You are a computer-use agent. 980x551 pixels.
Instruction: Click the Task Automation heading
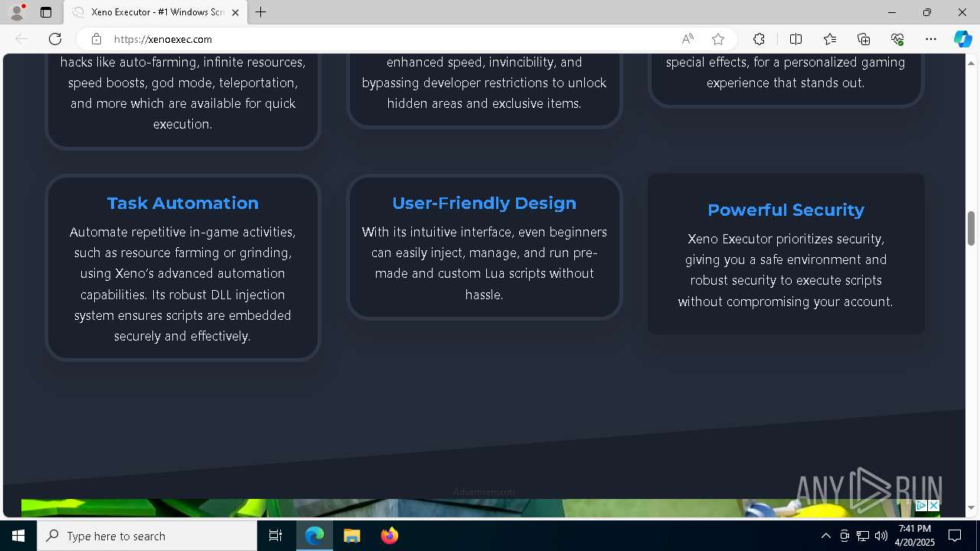point(183,203)
